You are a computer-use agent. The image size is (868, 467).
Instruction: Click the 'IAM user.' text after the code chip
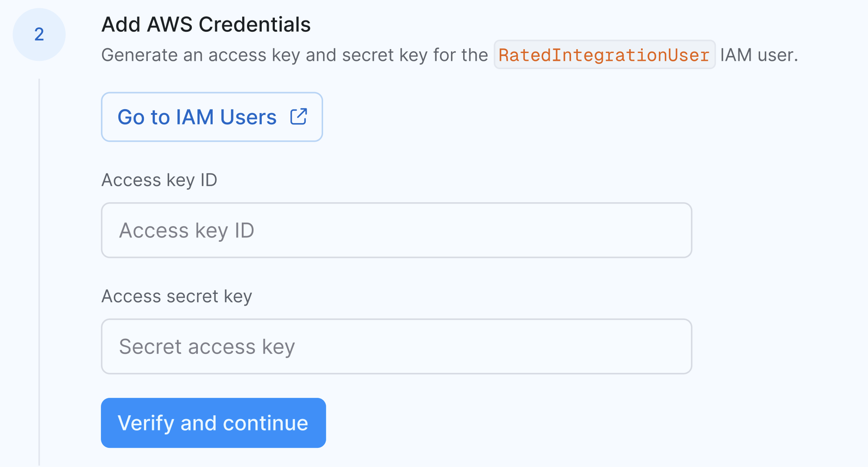point(759,55)
